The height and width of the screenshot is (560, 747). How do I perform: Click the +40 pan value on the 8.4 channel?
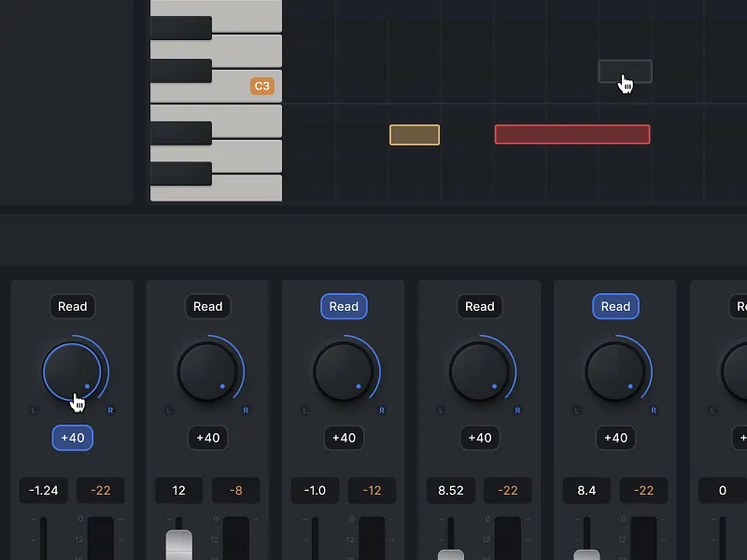(615, 438)
